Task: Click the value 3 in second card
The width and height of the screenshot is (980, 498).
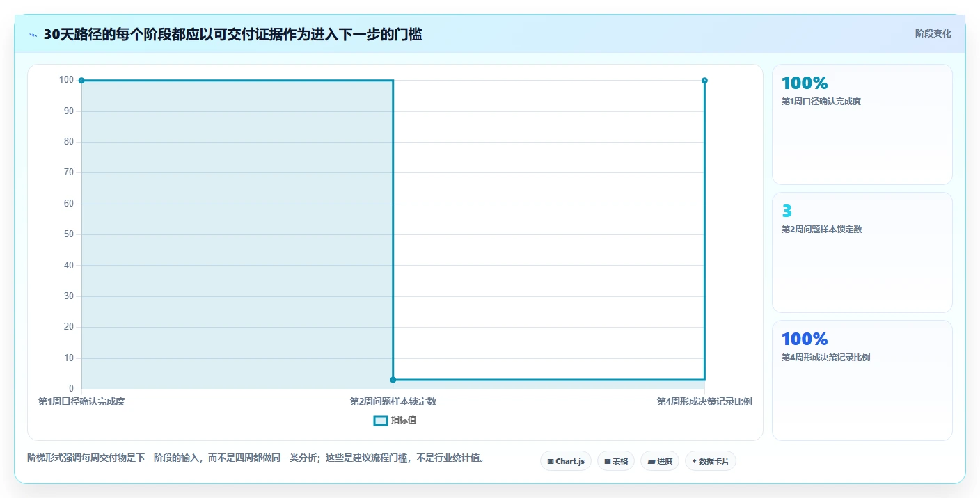Action: (787, 211)
